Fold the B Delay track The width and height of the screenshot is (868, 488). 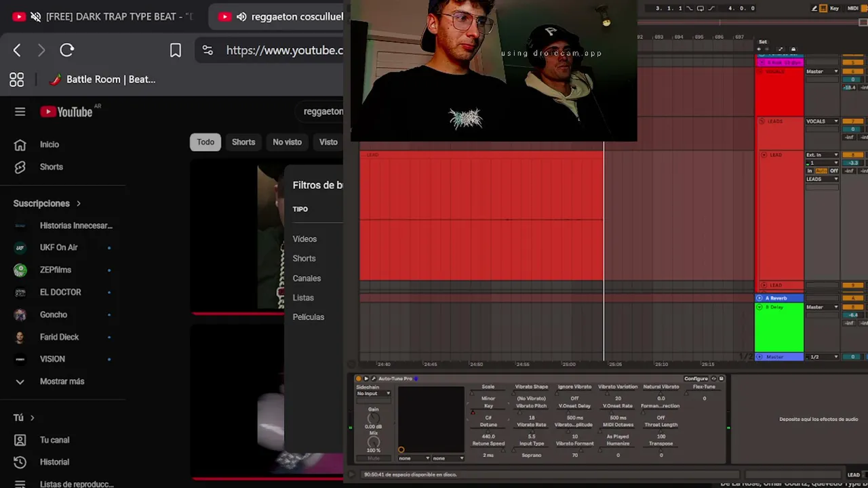coord(759,307)
